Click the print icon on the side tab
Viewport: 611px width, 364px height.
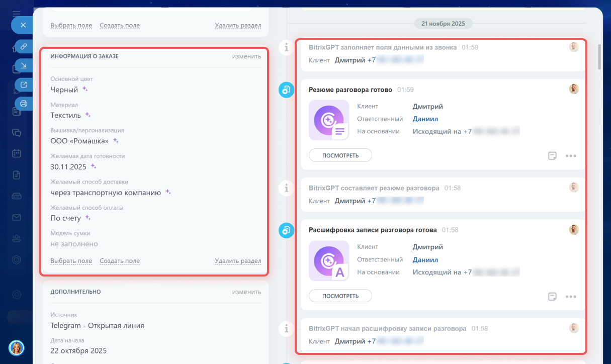(x=23, y=104)
